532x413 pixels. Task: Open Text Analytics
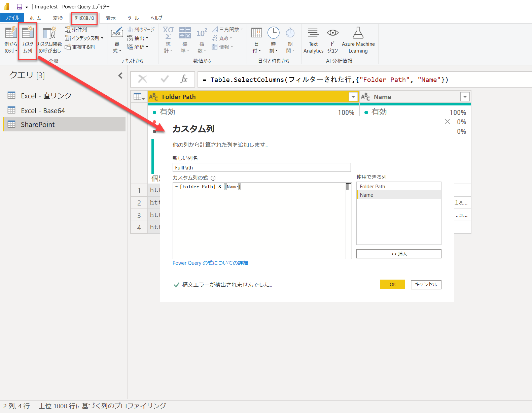click(x=313, y=39)
